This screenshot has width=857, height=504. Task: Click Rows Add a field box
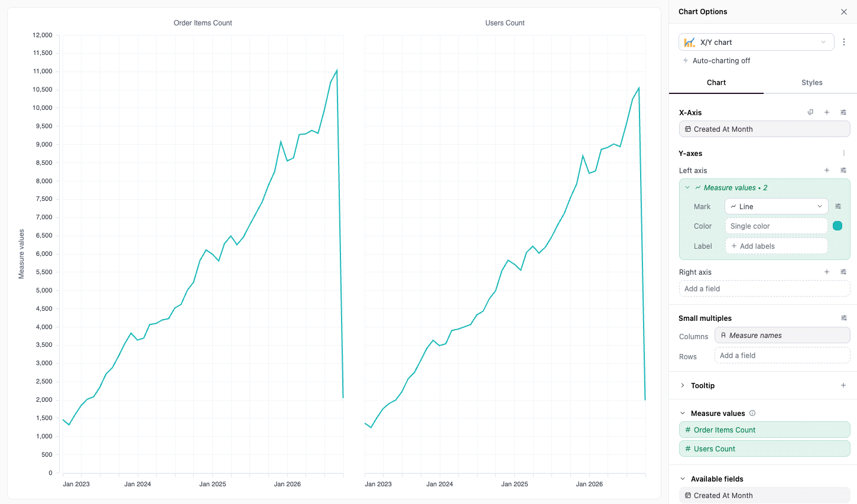pos(783,355)
